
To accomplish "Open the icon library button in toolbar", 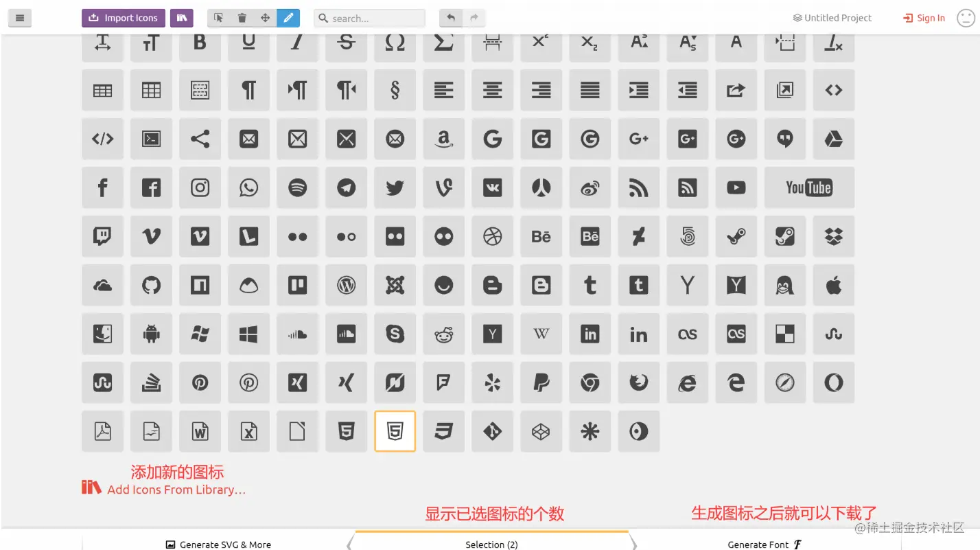I will click(182, 19).
